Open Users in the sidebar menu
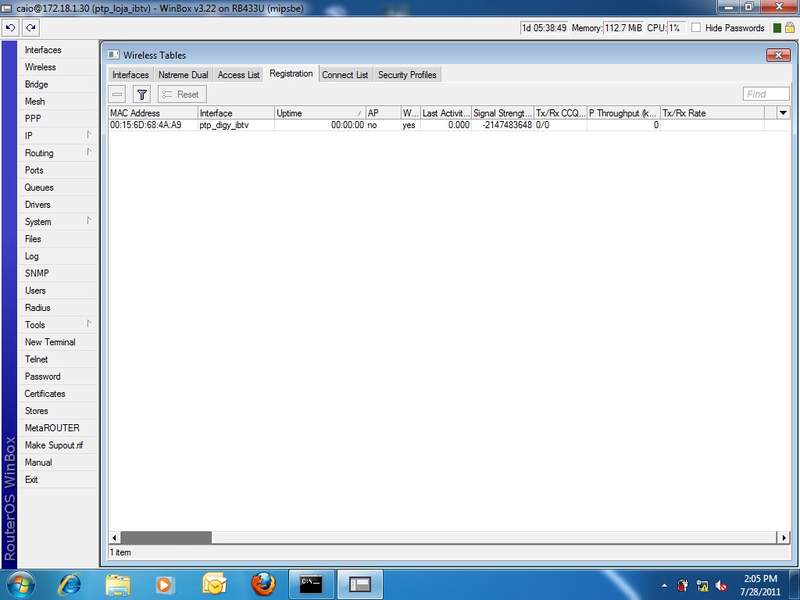Image resolution: width=800 pixels, height=600 pixels. [35, 290]
